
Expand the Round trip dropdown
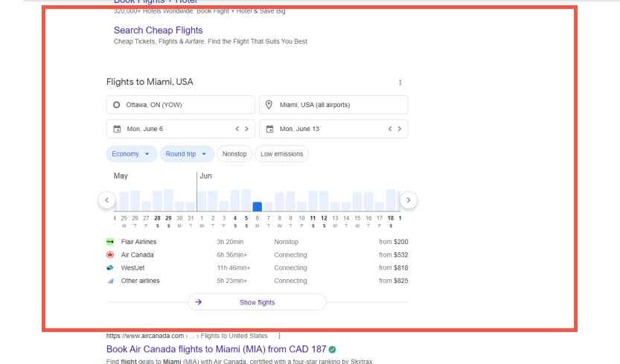(x=187, y=154)
